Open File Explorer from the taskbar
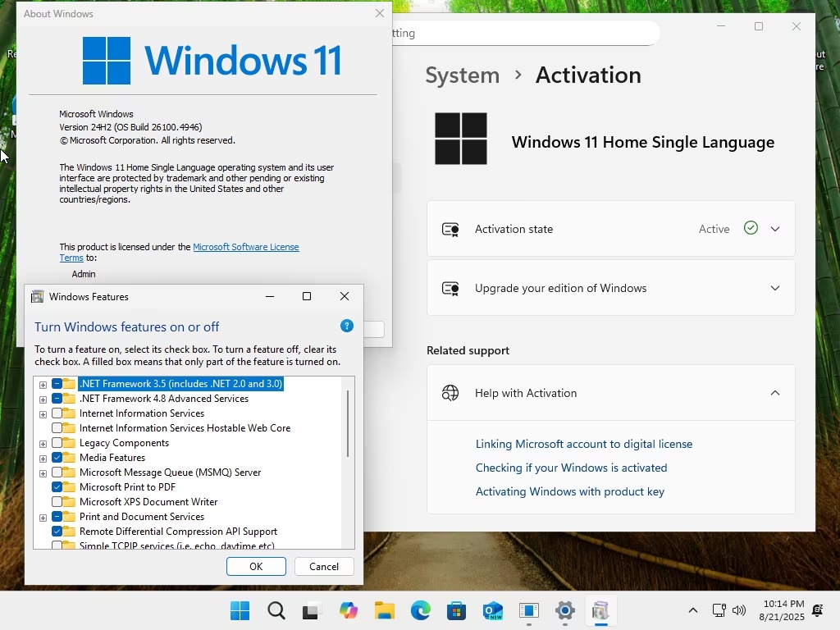This screenshot has height=630, width=840. (x=384, y=610)
